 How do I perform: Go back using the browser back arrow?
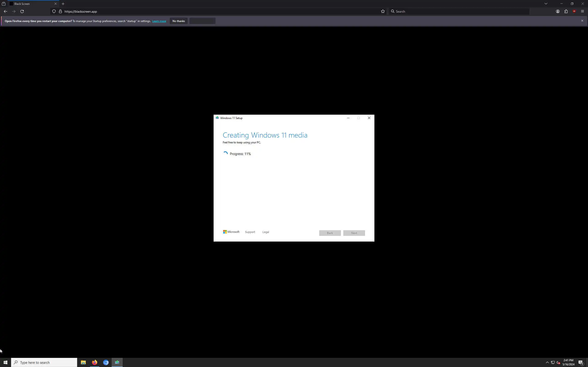(x=5, y=11)
